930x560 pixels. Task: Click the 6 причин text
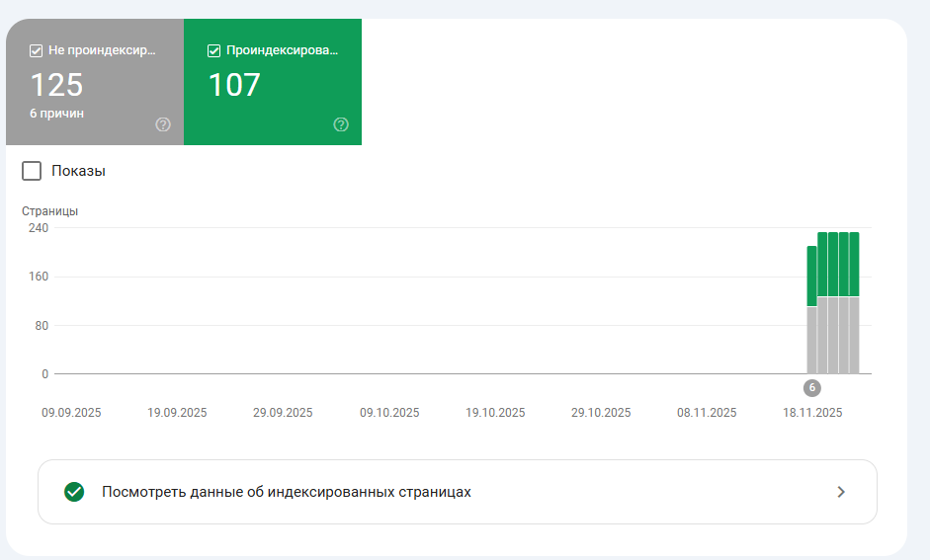pyautogui.click(x=56, y=114)
